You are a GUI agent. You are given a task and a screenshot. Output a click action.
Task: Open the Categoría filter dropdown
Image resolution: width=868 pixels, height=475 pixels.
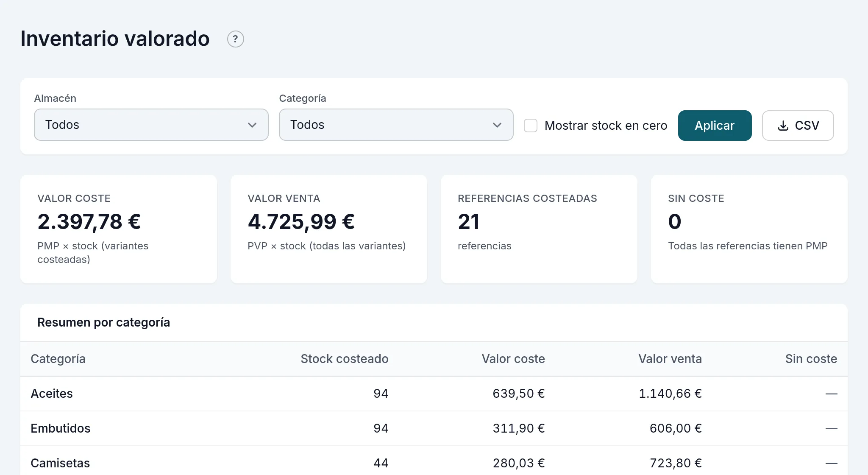click(396, 125)
